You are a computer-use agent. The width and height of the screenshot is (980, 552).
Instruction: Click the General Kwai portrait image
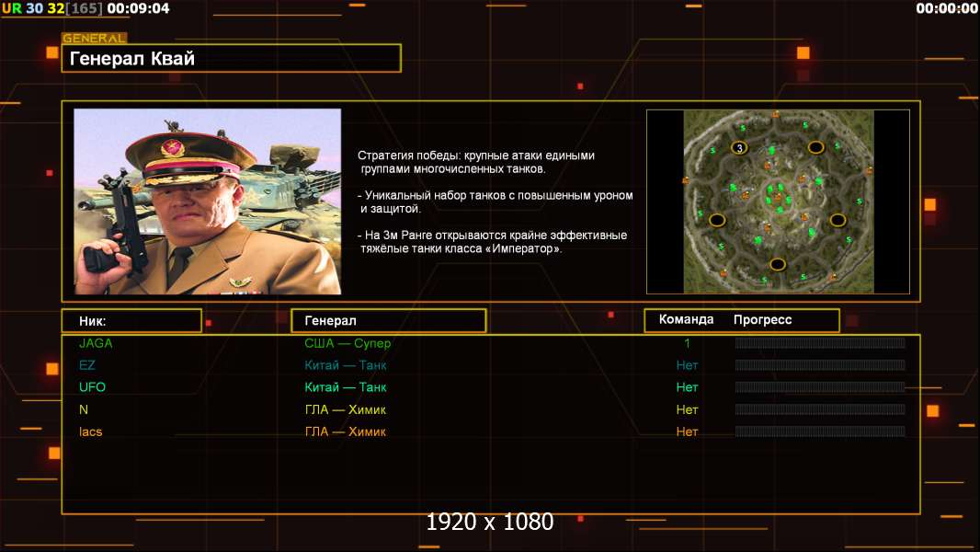pos(207,201)
